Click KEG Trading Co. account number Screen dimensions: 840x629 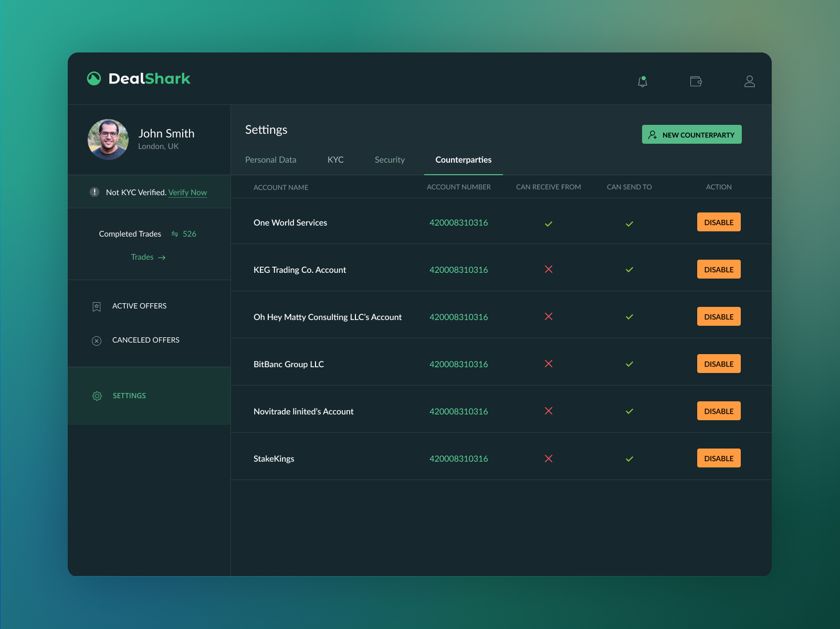point(459,270)
